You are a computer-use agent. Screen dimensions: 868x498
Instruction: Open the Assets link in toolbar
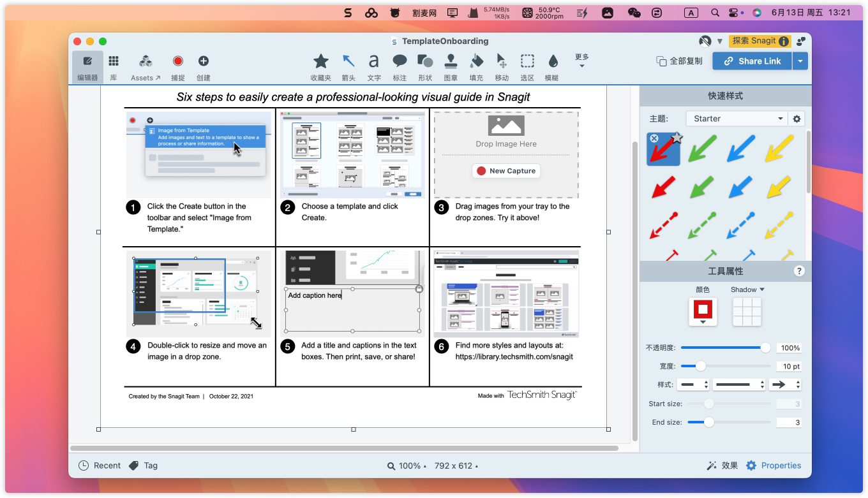[146, 66]
